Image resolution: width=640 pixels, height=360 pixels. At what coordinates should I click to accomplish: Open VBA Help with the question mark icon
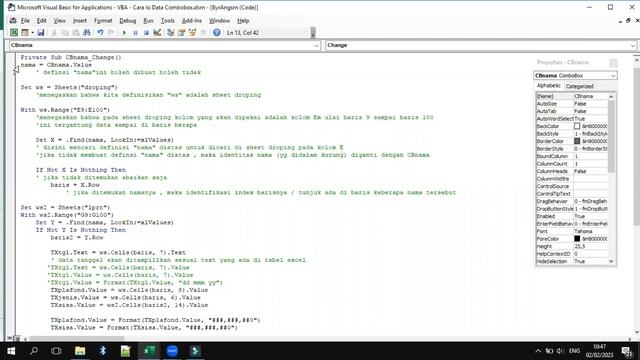217,32
